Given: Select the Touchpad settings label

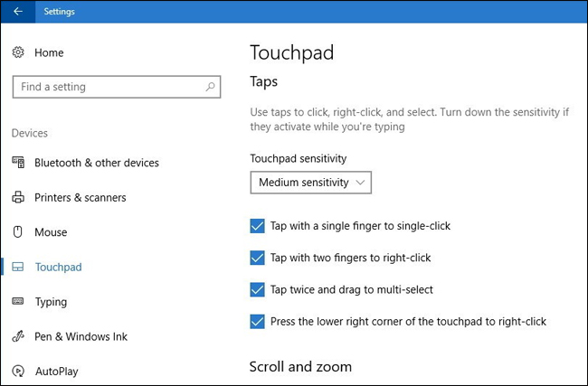Looking at the screenshot, I should [58, 268].
